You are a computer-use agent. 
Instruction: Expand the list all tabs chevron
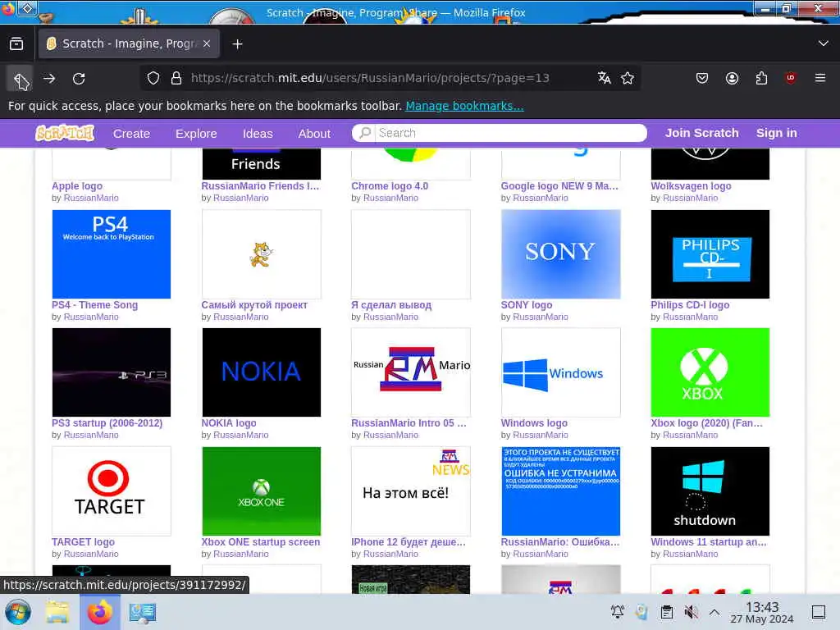click(824, 43)
